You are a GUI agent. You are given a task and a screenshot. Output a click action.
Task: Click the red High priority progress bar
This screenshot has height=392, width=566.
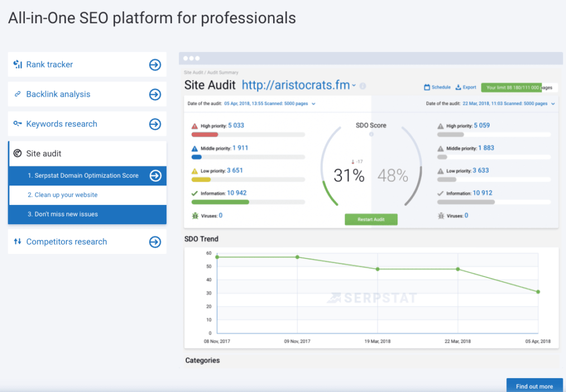coord(205,134)
